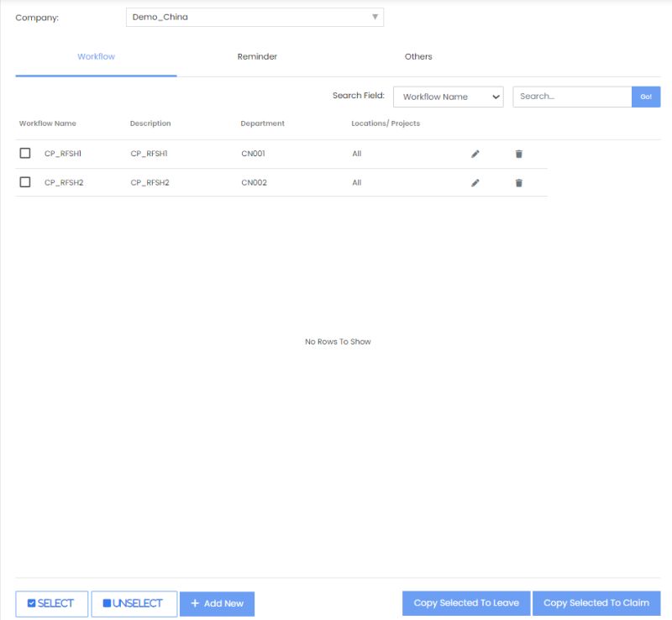Click the Add New button

point(217,604)
